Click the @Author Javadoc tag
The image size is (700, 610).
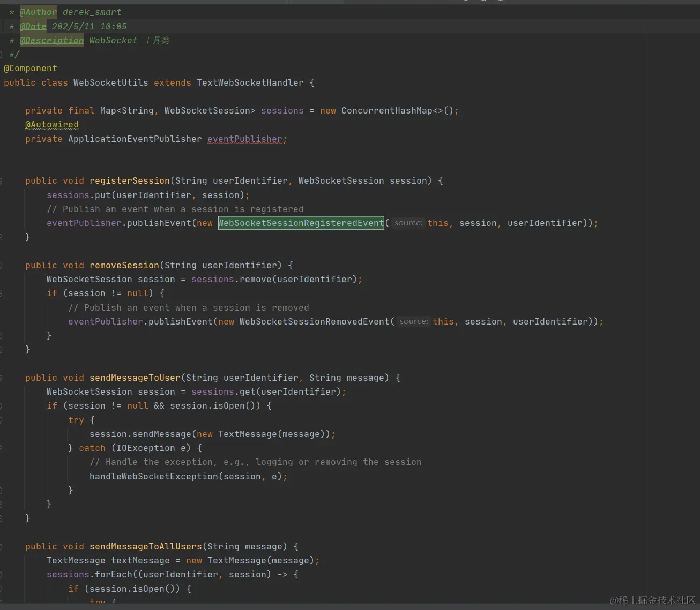tap(38, 12)
